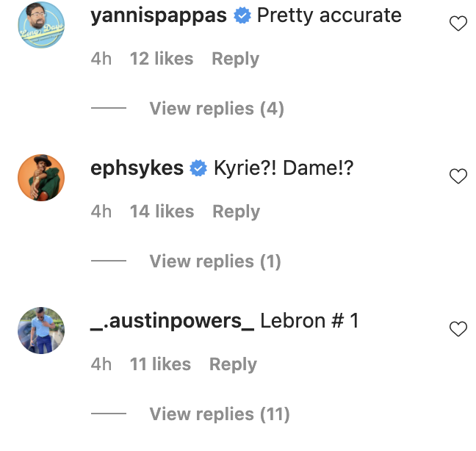
Task: Open _.austinpowers_ profile picture
Action: tap(41, 331)
